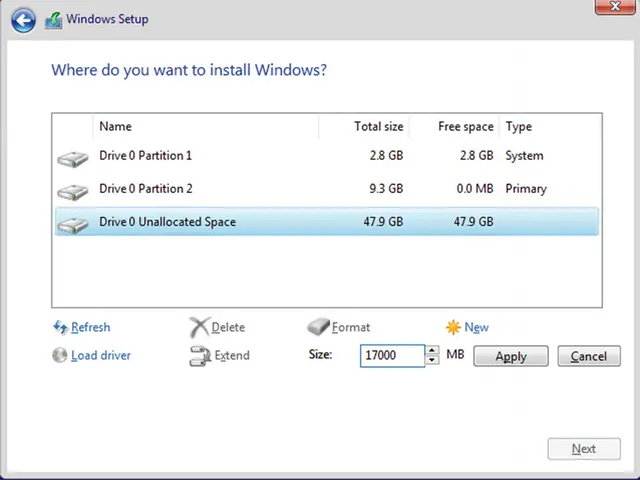Increase size with the up spinner arrow
640x480 pixels.
[x=432, y=350]
